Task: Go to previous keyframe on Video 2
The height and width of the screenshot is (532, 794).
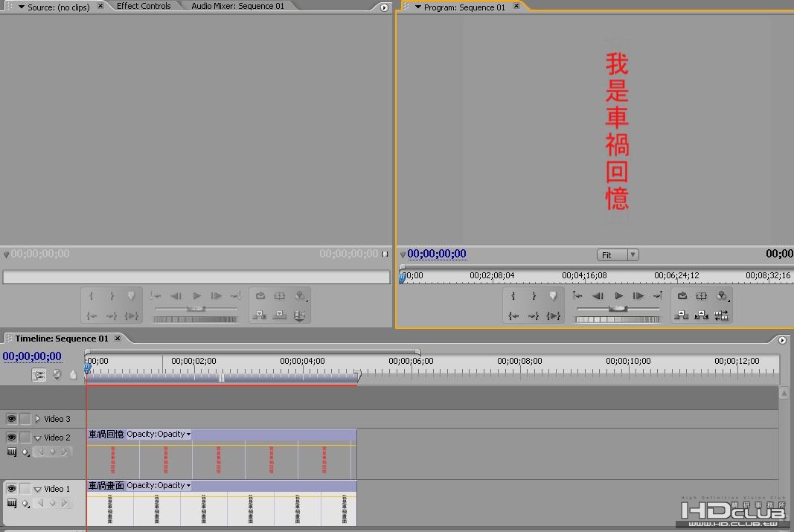Action: [x=40, y=452]
